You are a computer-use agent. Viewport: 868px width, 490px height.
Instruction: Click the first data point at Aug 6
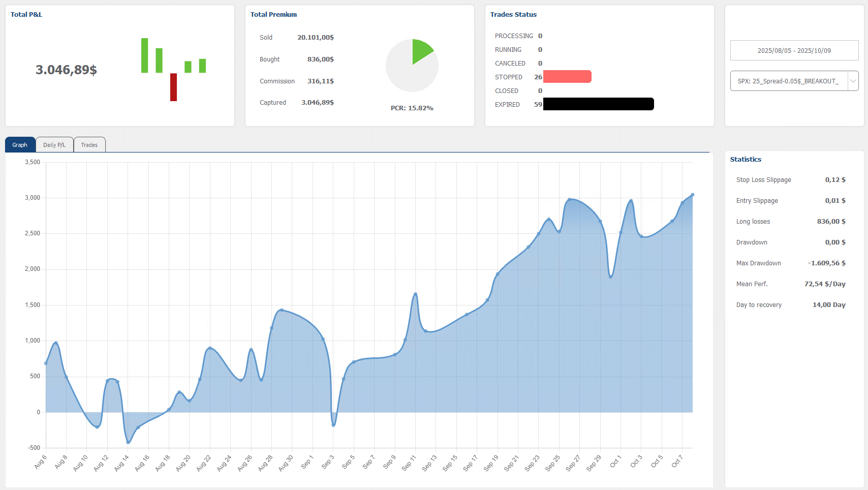pos(46,363)
